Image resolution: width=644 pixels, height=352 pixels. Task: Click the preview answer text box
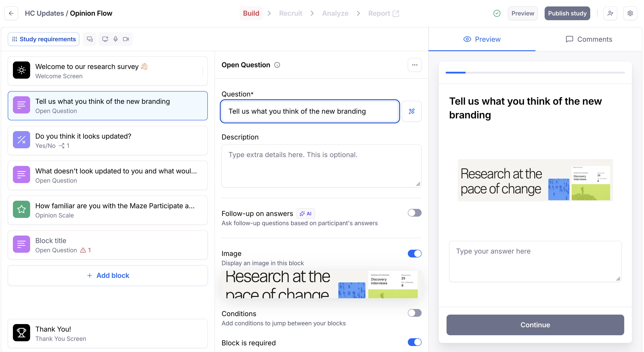point(535,261)
